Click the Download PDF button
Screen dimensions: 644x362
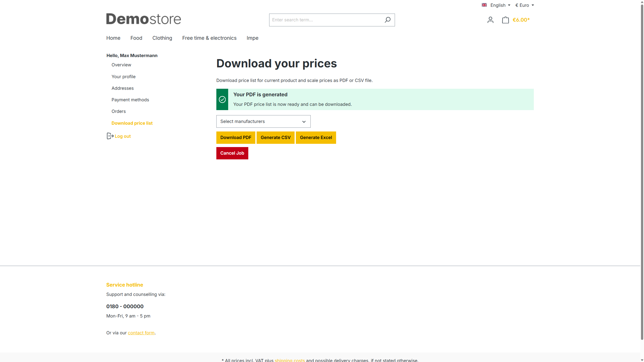tap(236, 138)
